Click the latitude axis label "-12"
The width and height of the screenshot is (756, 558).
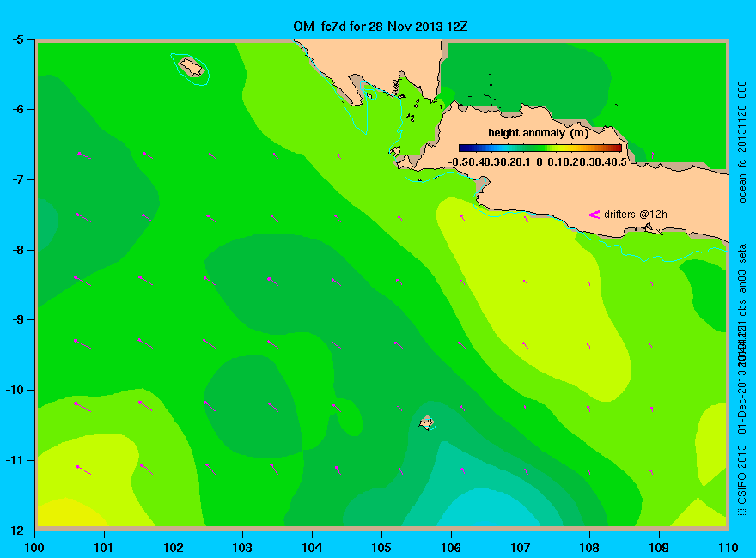[14, 531]
